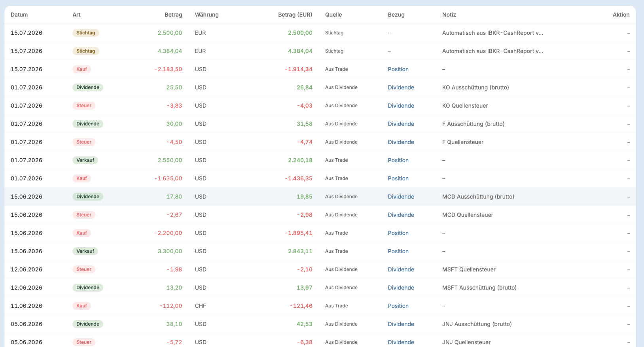644x347 pixels.
Task: Open Dividende link for KO Ausschüttung row
Action: pyautogui.click(x=401, y=87)
